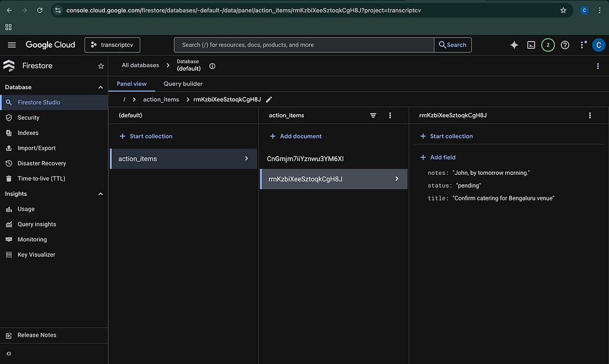Start collection inside the document
This screenshot has width=609, height=364.
click(x=446, y=136)
